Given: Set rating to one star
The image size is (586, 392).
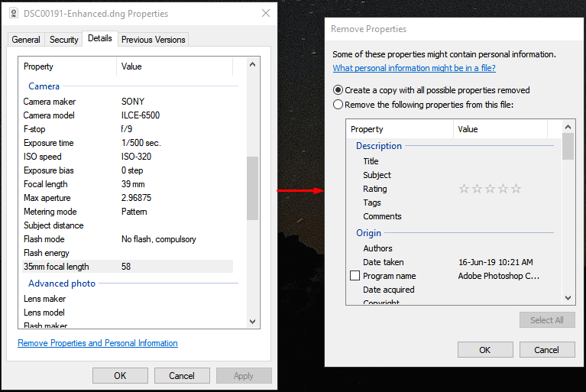Looking at the screenshot, I should (464, 189).
